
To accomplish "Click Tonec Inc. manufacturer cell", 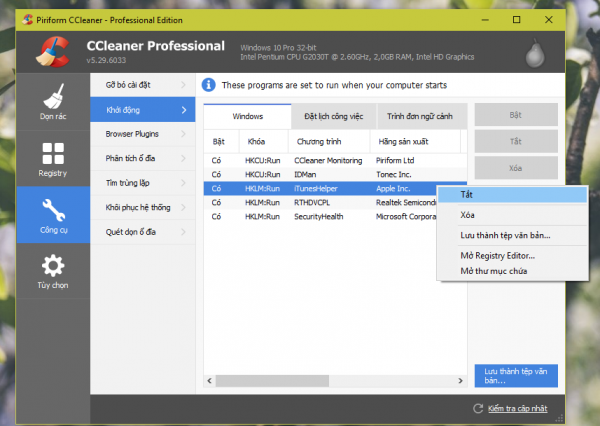I will pos(393,175).
